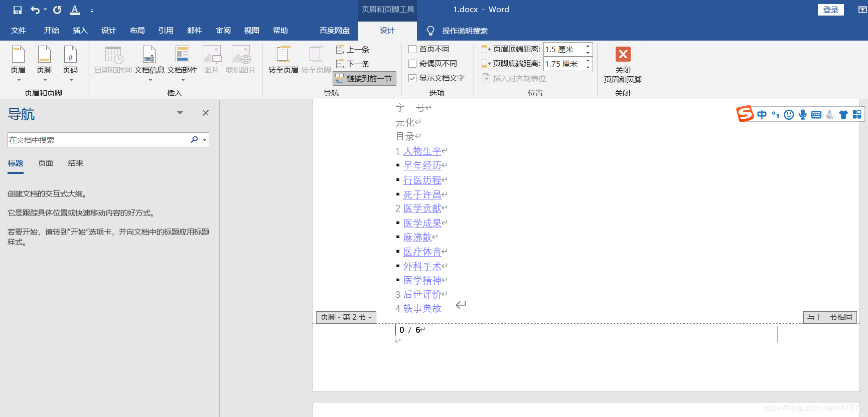Expand the customize quick access toolbar arrow

[92, 11]
